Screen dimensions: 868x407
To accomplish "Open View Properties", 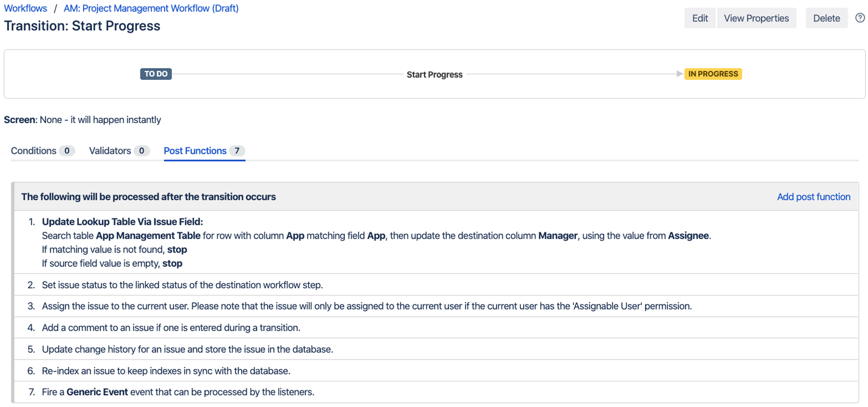I will (756, 18).
